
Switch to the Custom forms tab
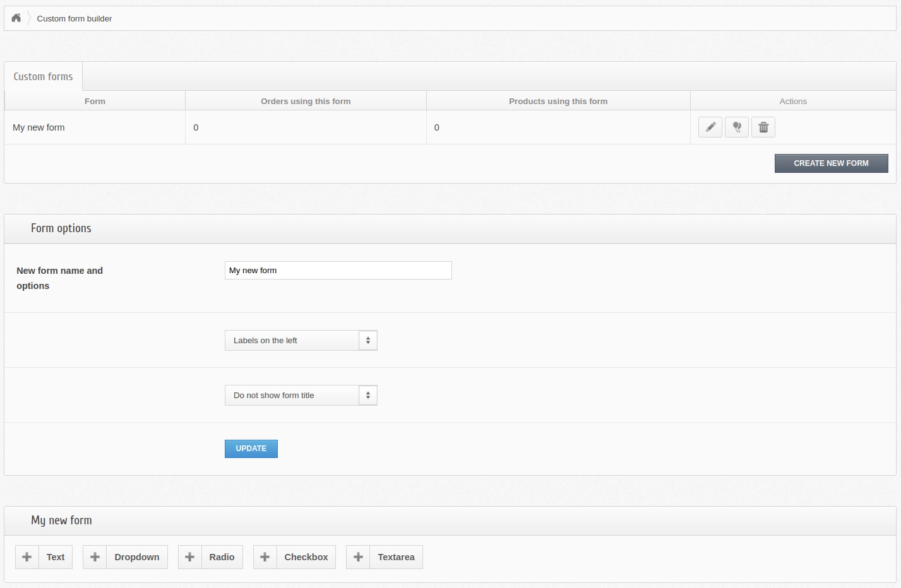[42, 76]
